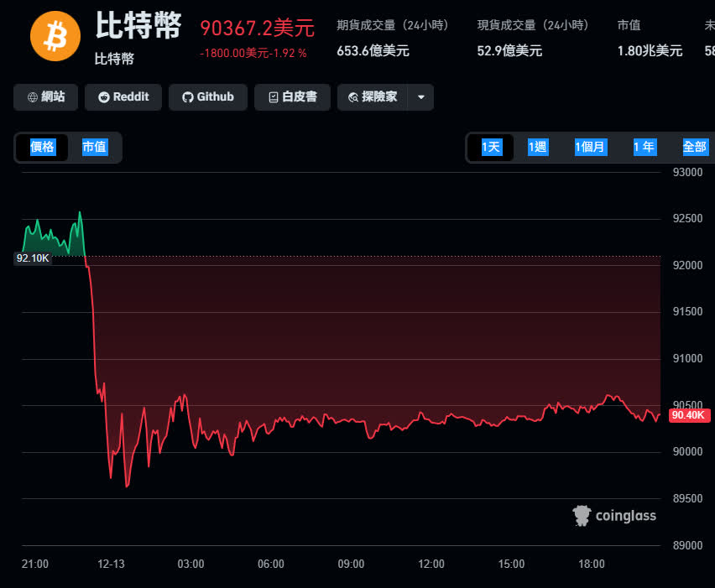Screen dimensions: 715x588
Task: Switch chart to 價格 view
Action: click(x=43, y=148)
